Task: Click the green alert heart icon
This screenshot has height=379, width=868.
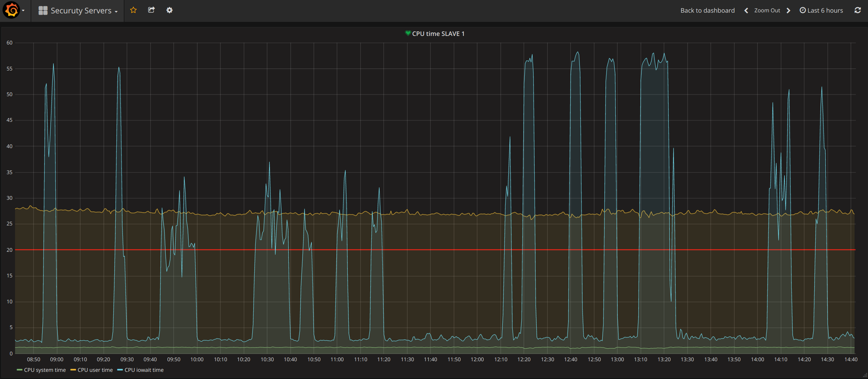Action: pos(408,33)
